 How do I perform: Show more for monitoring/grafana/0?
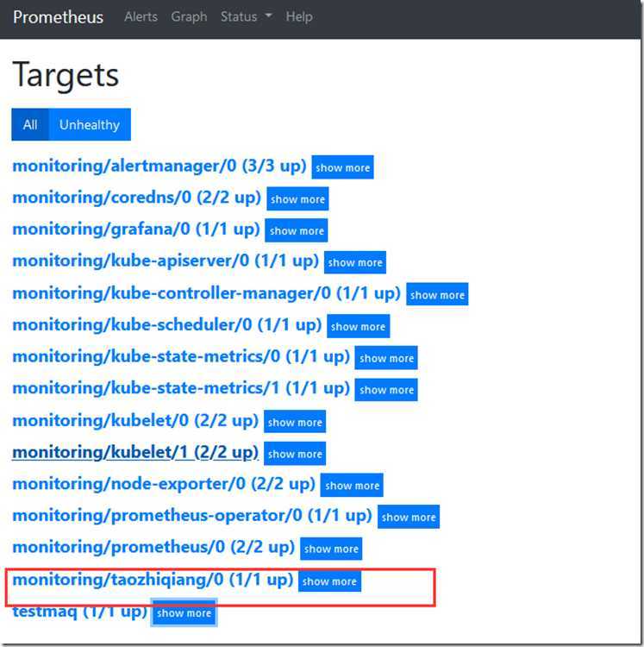pos(297,230)
